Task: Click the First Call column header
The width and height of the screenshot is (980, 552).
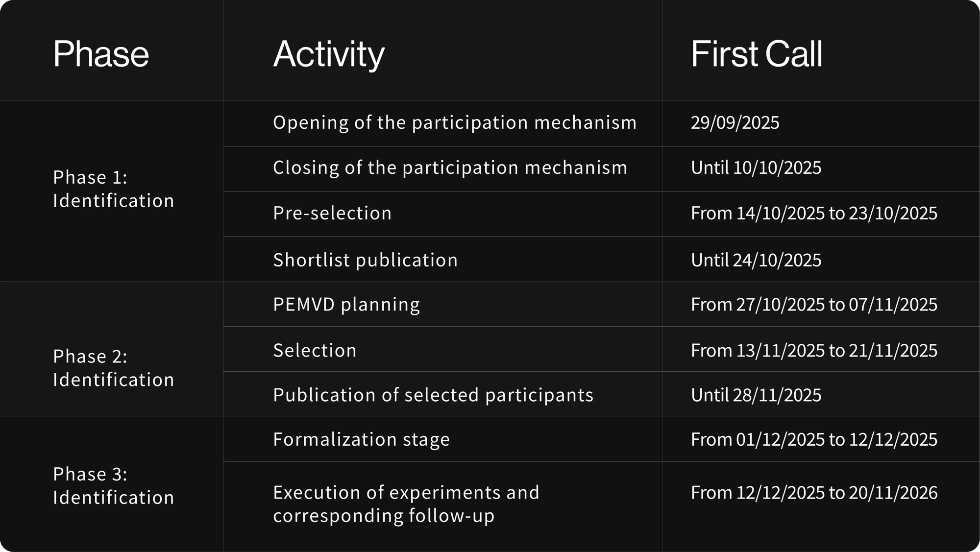Action: tap(757, 53)
